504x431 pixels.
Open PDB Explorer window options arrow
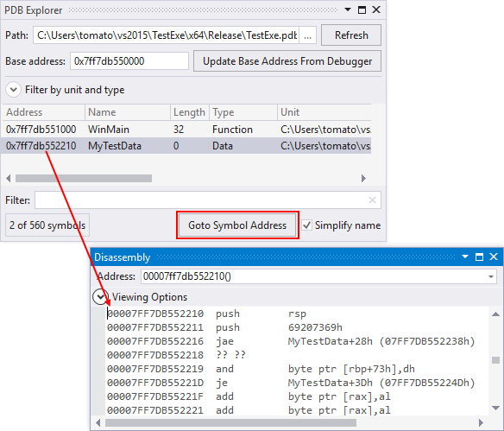pyautogui.click(x=348, y=10)
